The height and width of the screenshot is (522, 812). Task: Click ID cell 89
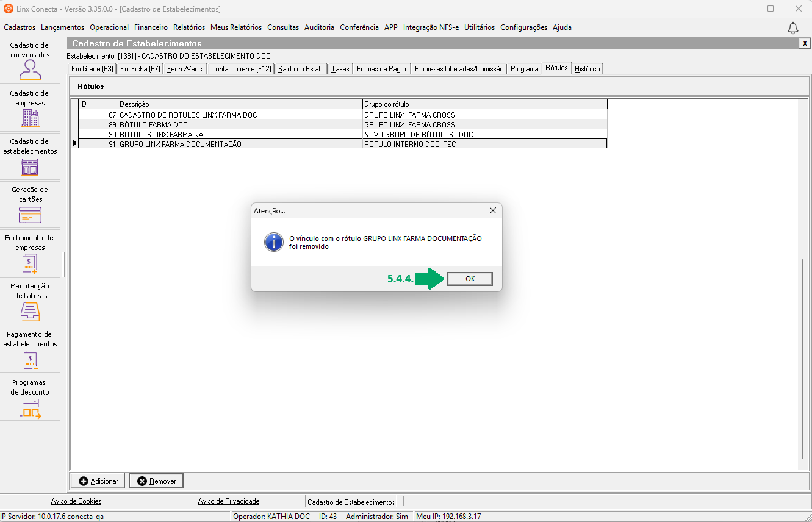[98, 124]
